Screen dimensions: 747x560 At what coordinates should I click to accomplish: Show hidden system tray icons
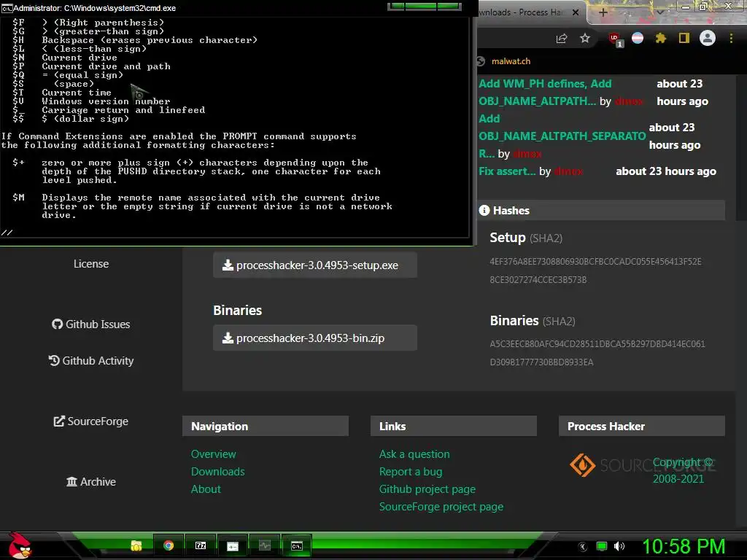tap(582, 547)
